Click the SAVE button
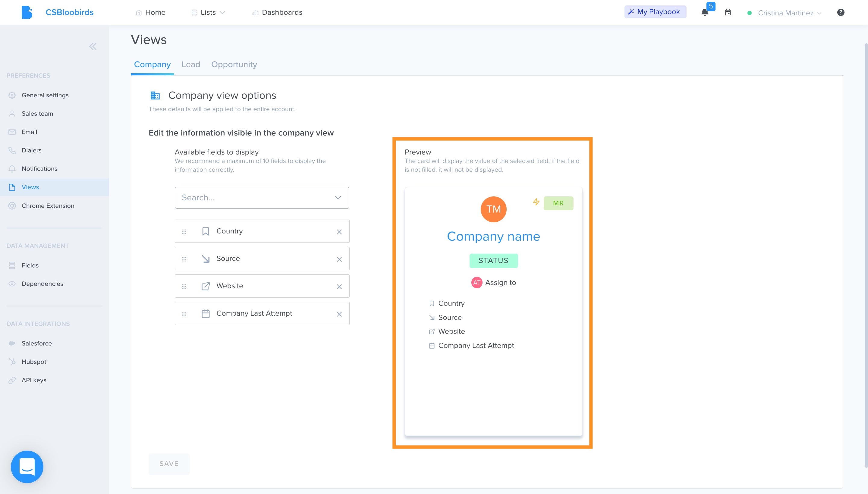 coord(169,464)
